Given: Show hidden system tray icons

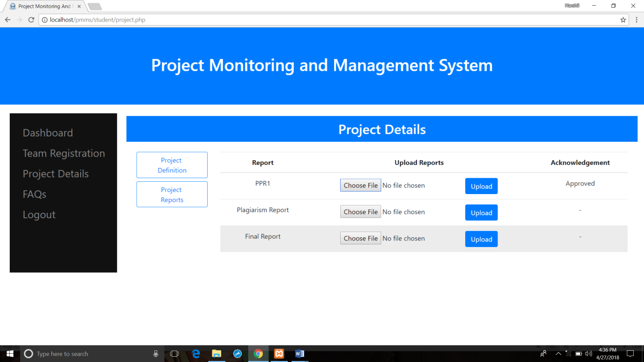Looking at the screenshot, I should coord(558,354).
